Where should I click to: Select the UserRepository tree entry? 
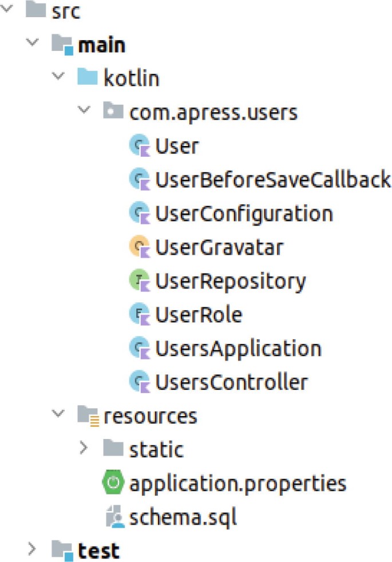pos(229,281)
